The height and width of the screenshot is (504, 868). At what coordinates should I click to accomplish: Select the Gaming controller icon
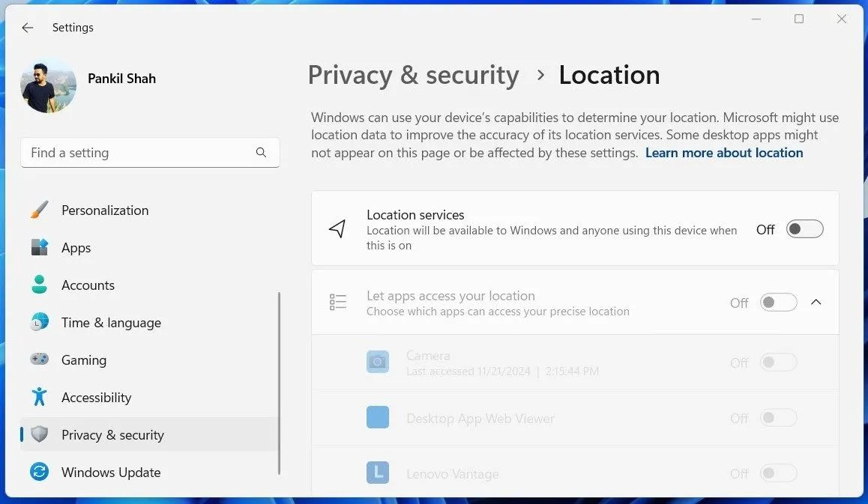[39, 360]
